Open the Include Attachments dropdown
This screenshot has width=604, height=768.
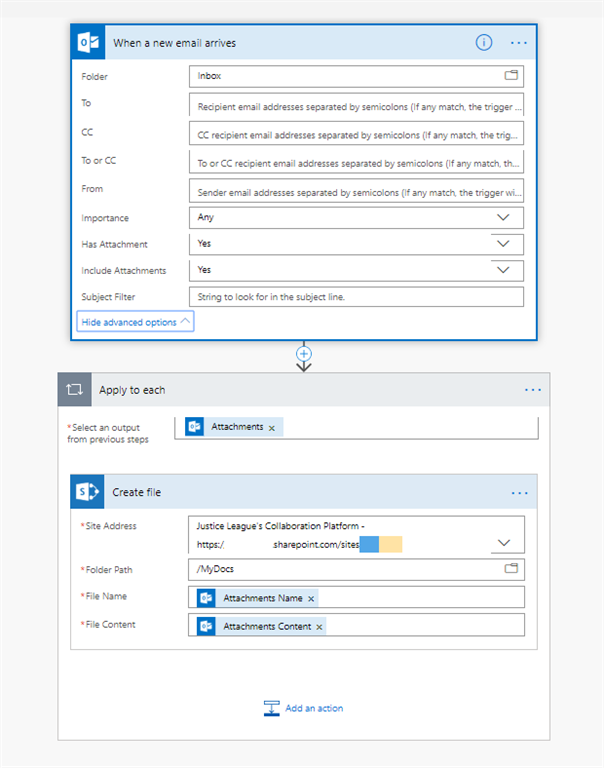pyautogui.click(x=503, y=270)
